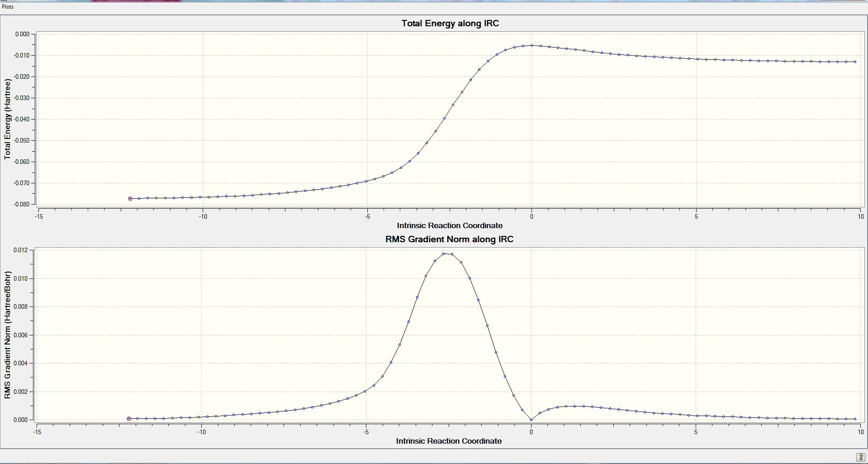
Task: Click the yellow question mark help icon
Action: (860, 457)
